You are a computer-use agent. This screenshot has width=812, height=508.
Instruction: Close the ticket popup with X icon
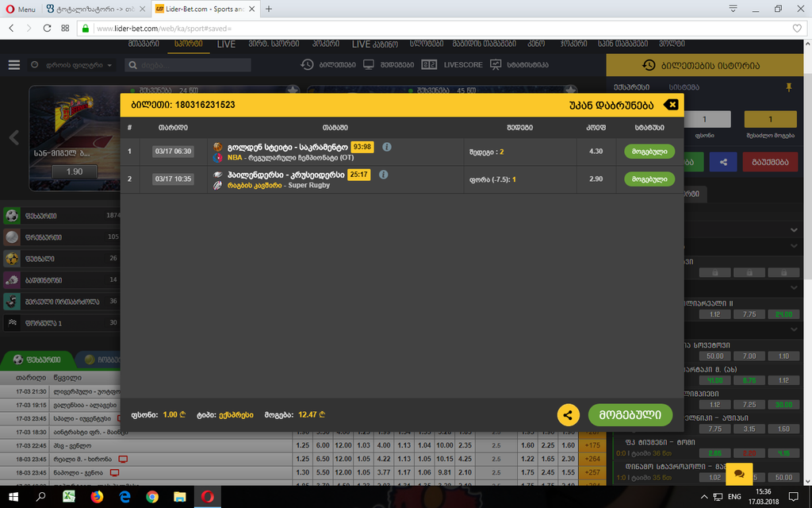tap(671, 105)
